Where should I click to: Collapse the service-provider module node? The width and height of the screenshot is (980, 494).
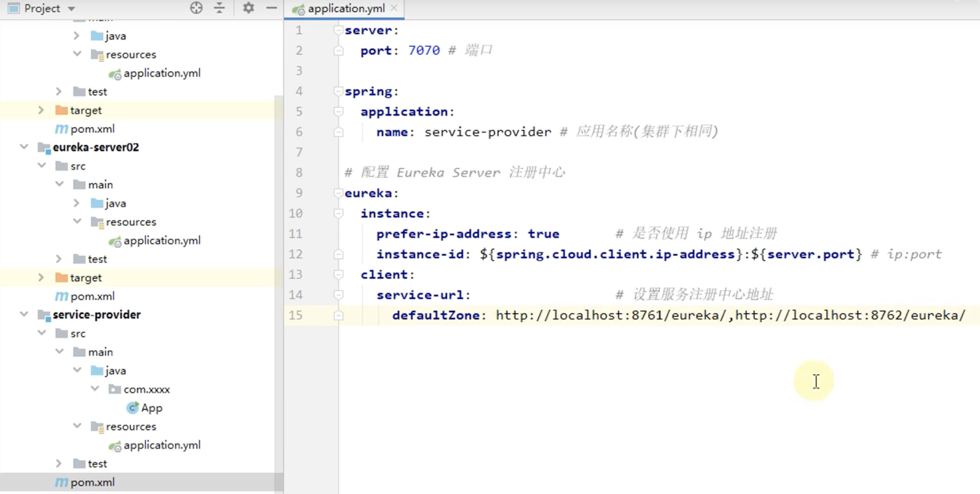click(24, 315)
